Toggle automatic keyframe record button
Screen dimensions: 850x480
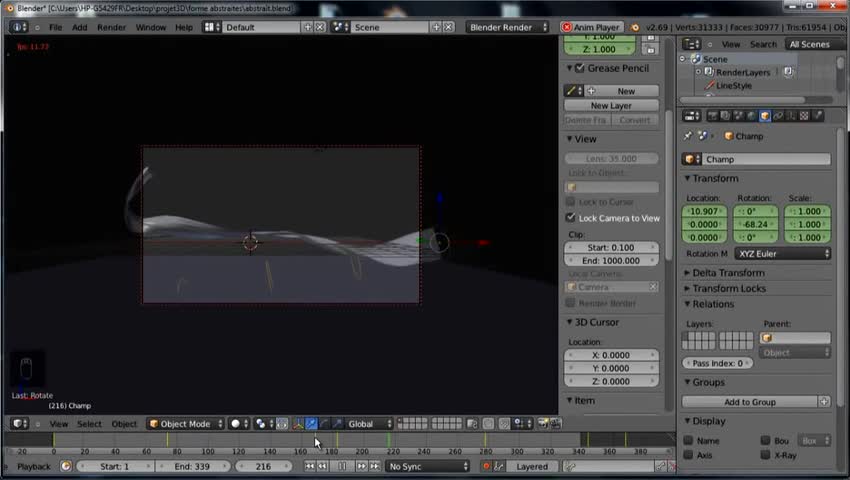point(486,466)
